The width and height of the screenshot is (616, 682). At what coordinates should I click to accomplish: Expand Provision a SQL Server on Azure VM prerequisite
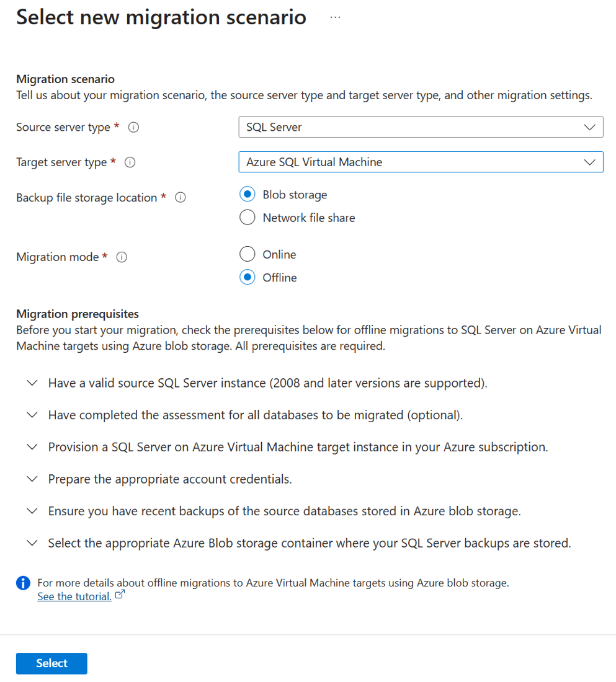[x=32, y=447]
